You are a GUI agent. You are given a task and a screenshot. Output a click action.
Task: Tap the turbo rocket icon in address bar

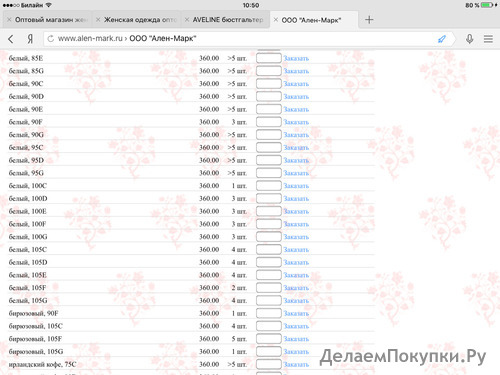point(442,39)
